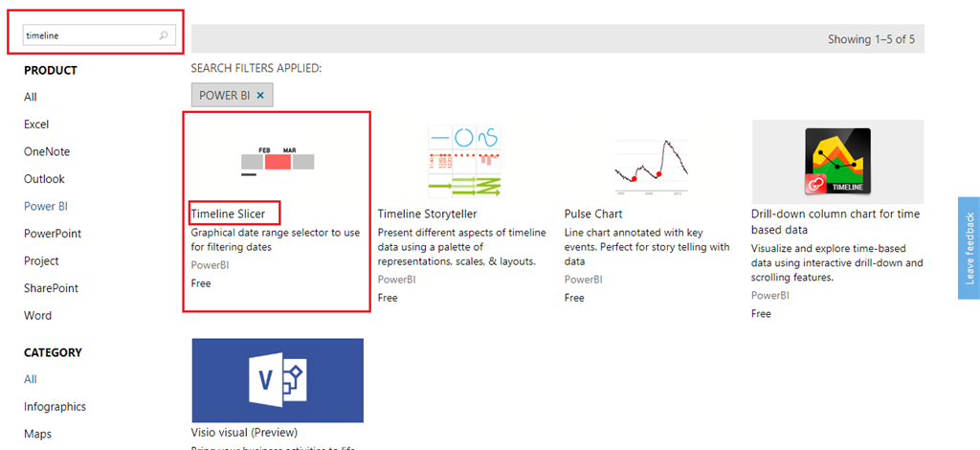Open the Timeline Slicer thumbnail image

coord(277,159)
